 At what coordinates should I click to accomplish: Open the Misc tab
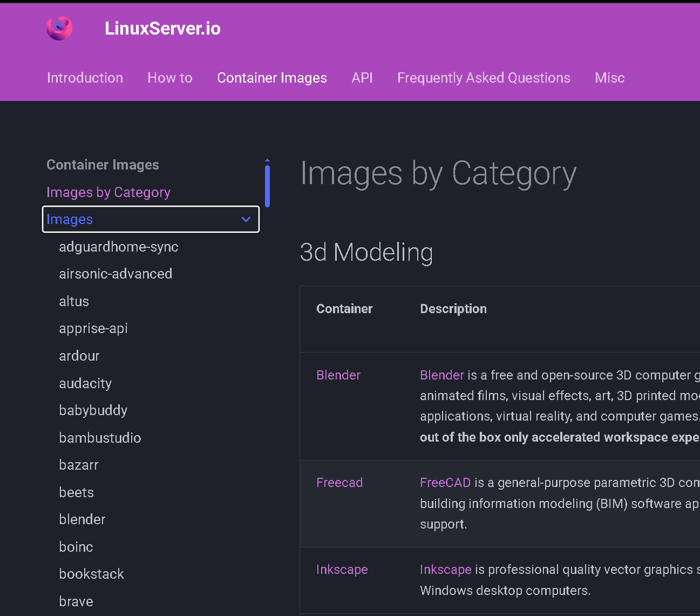(609, 78)
